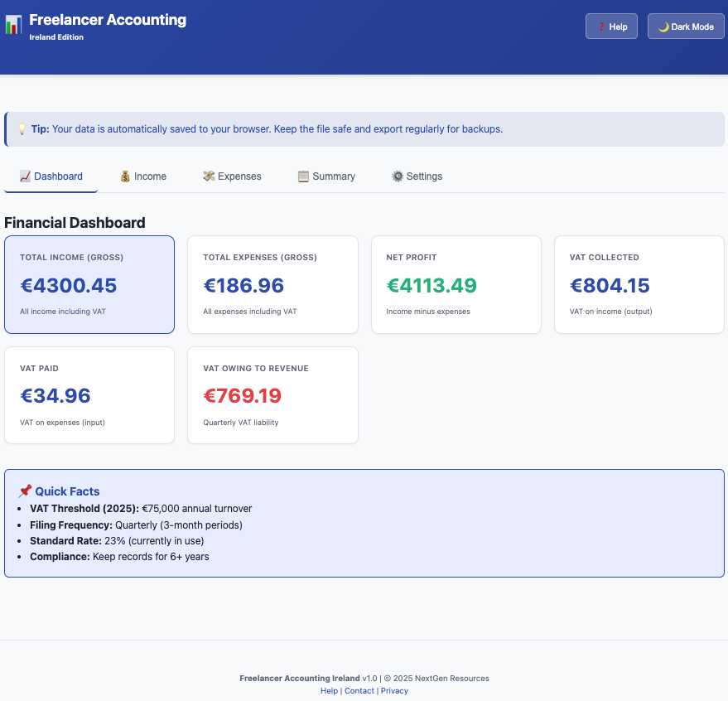Toggle Dark Mode

coord(686,27)
